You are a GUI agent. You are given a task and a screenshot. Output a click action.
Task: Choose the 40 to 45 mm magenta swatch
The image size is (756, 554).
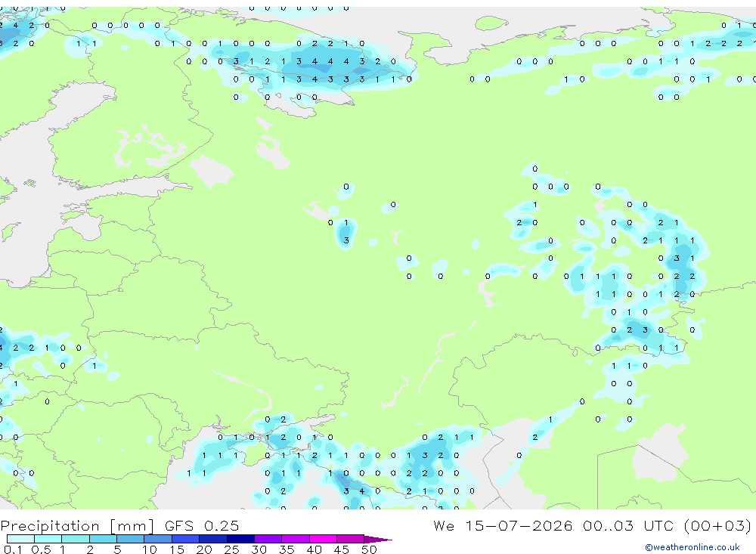[x=323, y=539]
